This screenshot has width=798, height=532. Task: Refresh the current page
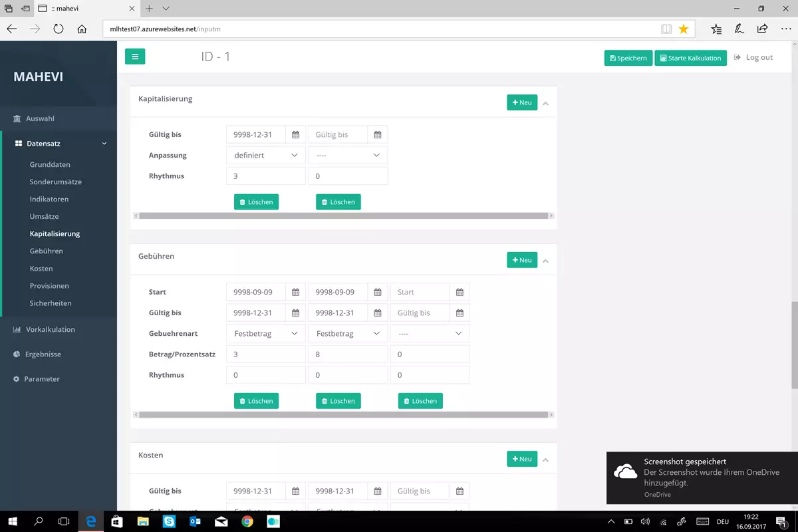[59, 29]
